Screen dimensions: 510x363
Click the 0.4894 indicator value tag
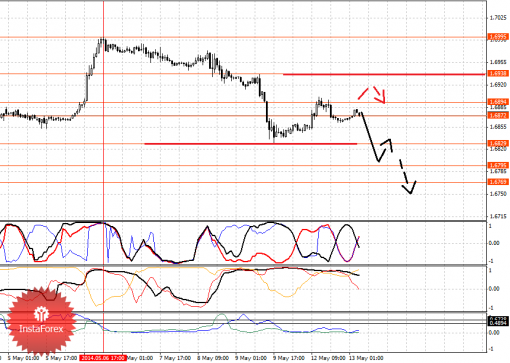[x=498, y=323]
